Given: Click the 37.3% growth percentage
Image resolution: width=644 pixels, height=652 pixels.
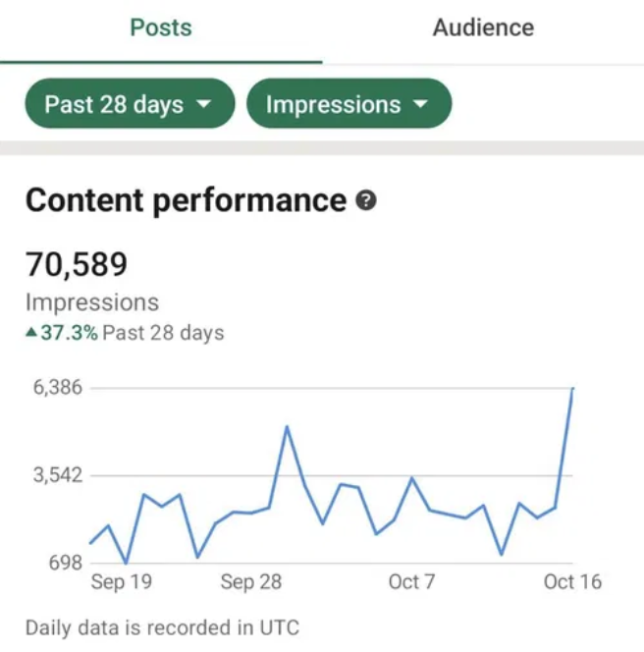Looking at the screenshot, I should coord(69,333).
